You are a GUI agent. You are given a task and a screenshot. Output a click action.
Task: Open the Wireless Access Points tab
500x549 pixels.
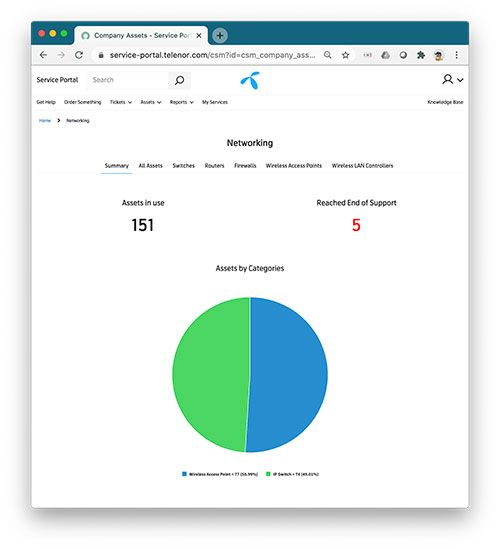coord(293,166)
